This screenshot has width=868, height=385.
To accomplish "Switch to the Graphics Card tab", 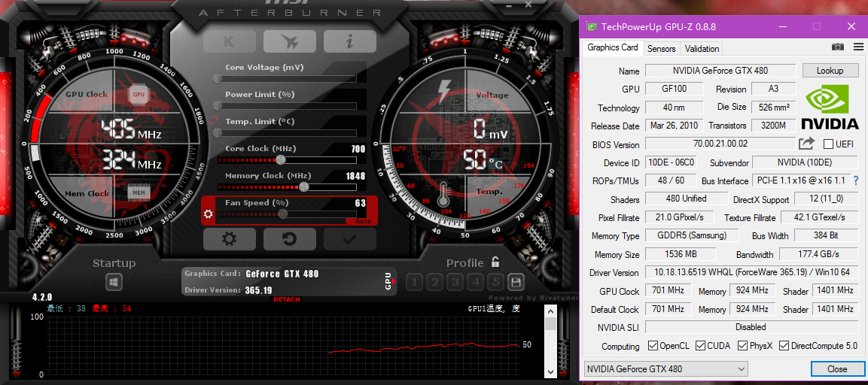I will (613, 48).
